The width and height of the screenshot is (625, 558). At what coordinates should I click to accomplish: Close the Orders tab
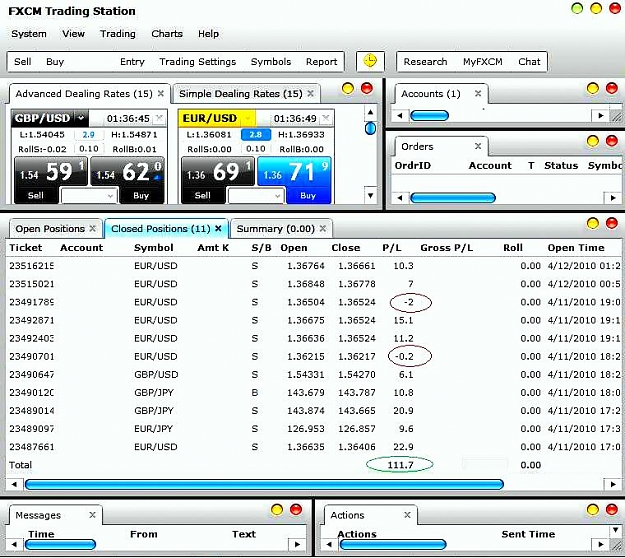click(478, 146)
